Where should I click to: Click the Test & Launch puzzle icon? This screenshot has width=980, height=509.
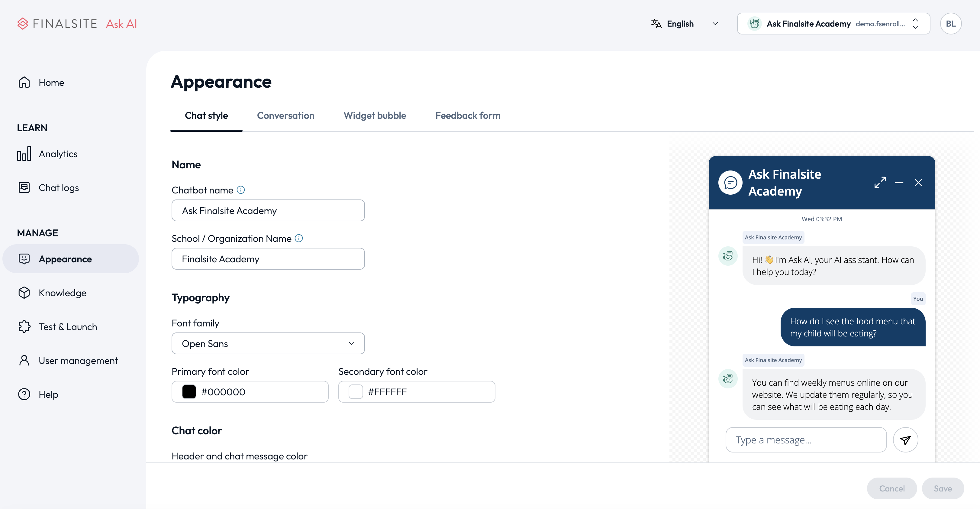[x=24, y=326]
